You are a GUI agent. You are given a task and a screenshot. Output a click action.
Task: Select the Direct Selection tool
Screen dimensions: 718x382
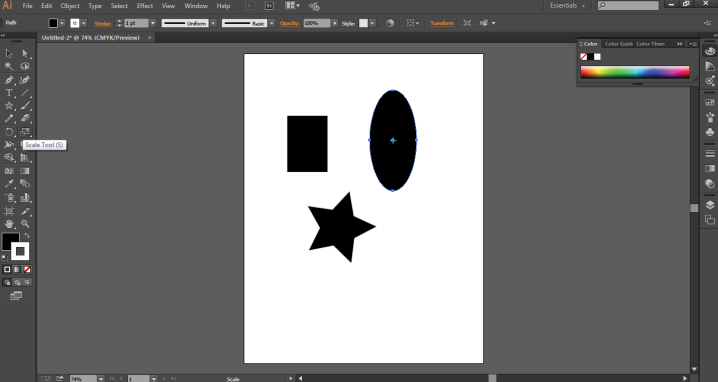(25, 53)
